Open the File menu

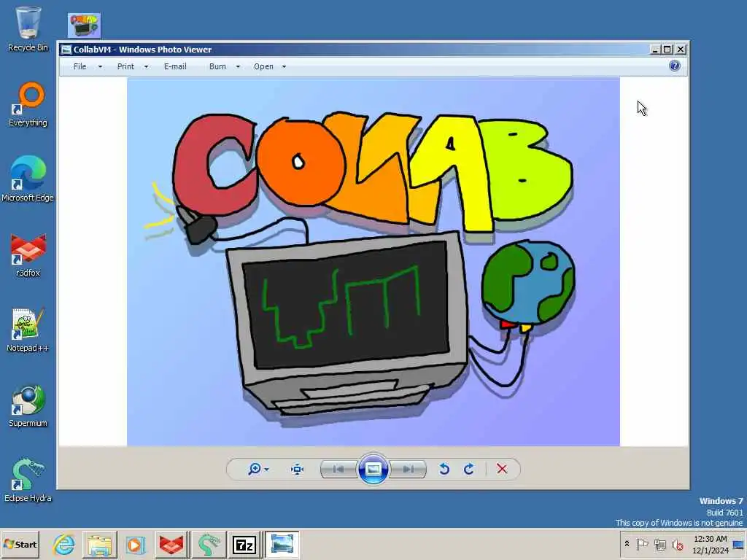point(80,66)
